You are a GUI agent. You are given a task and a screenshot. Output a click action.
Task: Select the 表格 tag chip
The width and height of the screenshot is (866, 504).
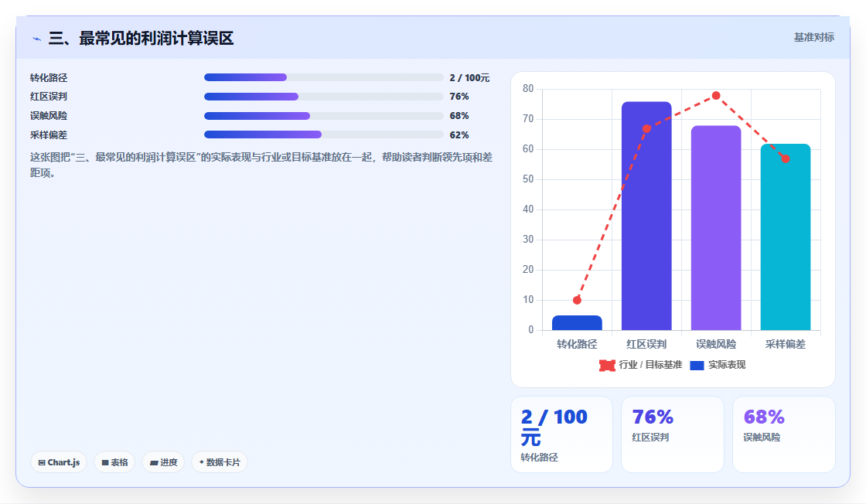coord(114,462)
